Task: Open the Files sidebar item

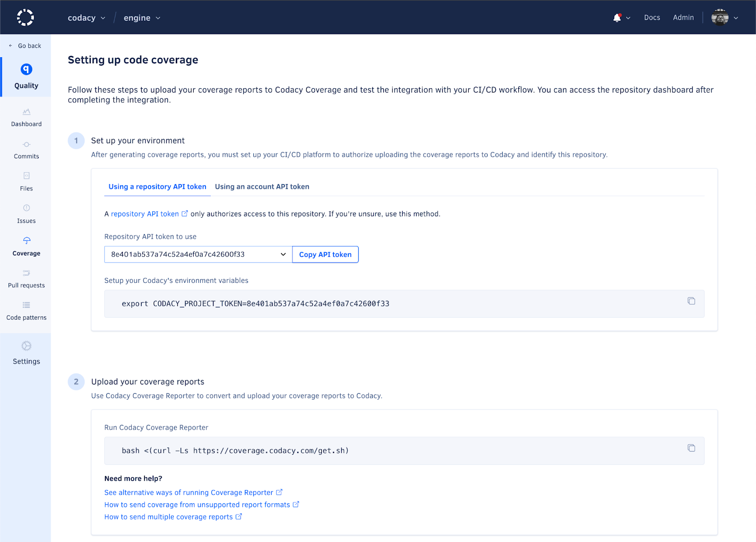Action: 26,182
